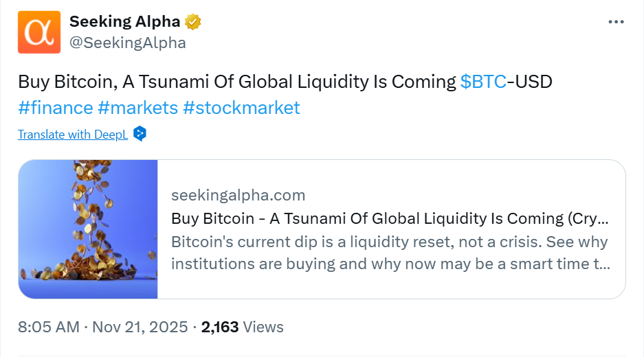
Task: Click the falling coins card thumbnail
Action: (x=89, y=229)
